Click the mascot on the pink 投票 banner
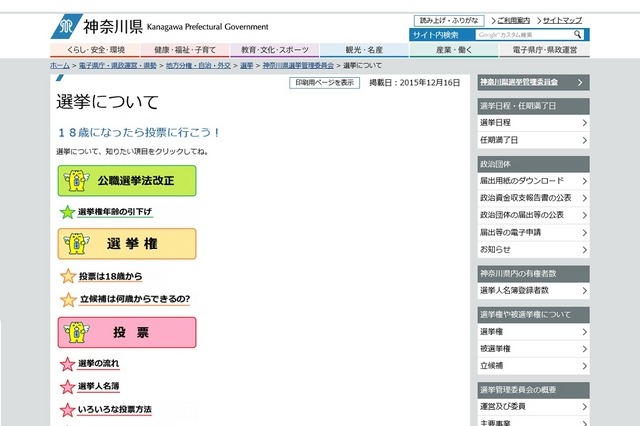Image resolution: width=640 pixels, height=426 pixels. coord(74,331)
